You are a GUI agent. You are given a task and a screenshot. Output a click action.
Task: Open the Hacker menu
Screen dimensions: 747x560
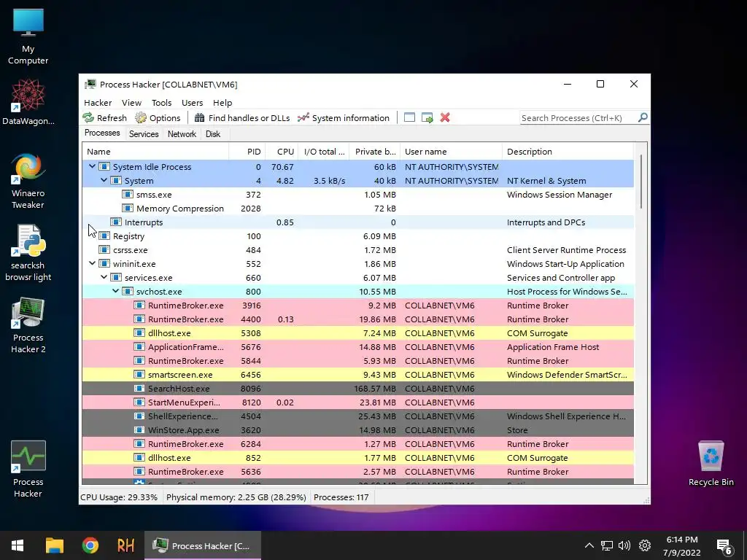coord(98,103)
